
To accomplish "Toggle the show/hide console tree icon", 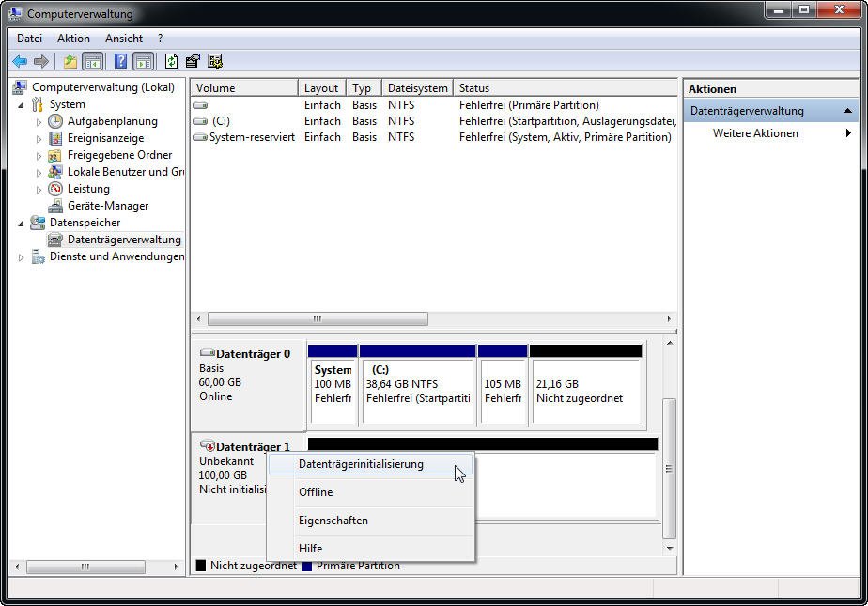I will click(x=92, y=61).
